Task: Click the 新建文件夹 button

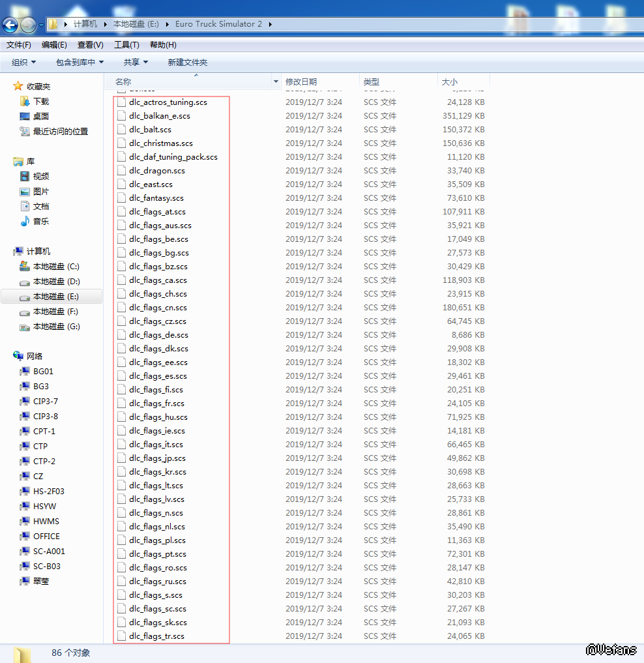Action: pyautogui.click(x=187, y=63)
